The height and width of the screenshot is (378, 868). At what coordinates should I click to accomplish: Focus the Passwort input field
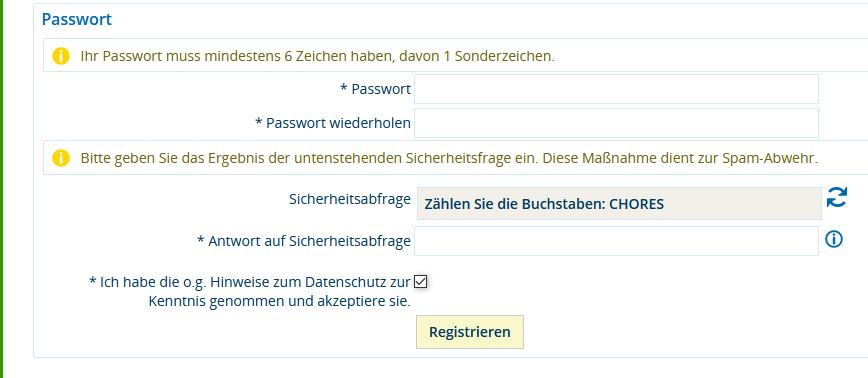tap(616, 89)
